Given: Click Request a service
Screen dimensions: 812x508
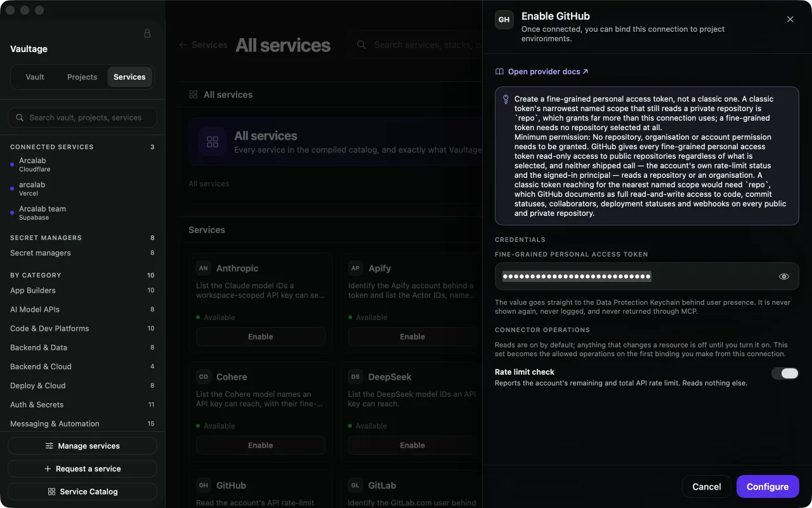Looking at the screenshot, I should click(x=82, y=469).
